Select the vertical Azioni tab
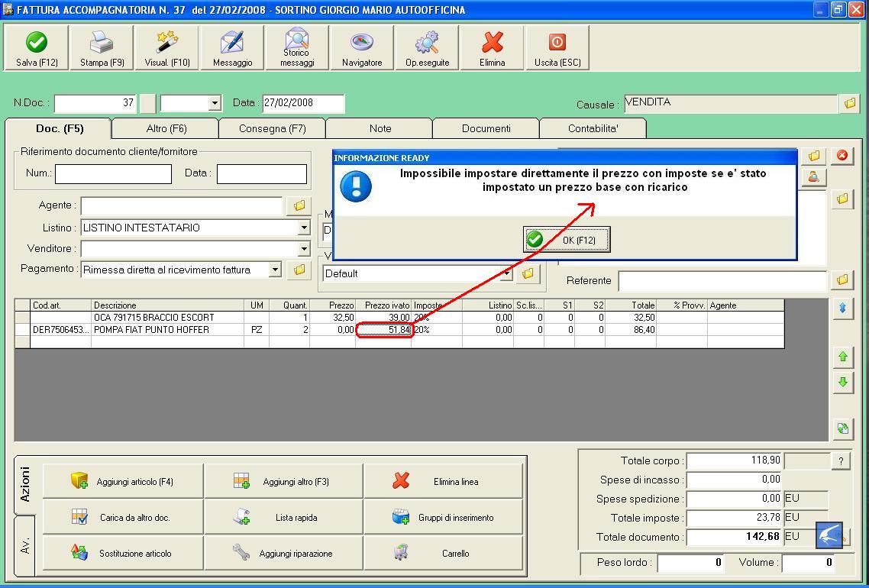This screenshot has height=588, width=869. (x=25, y=485)
